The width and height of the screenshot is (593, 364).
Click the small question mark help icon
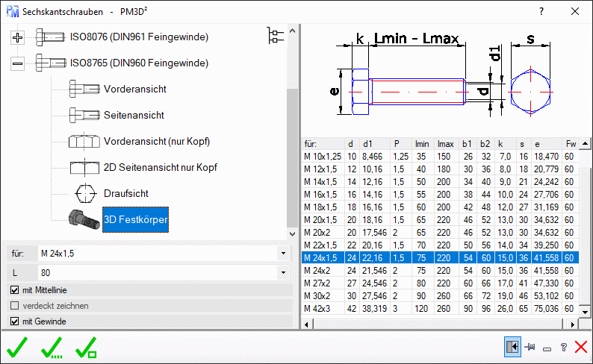[x=564, y=348]
